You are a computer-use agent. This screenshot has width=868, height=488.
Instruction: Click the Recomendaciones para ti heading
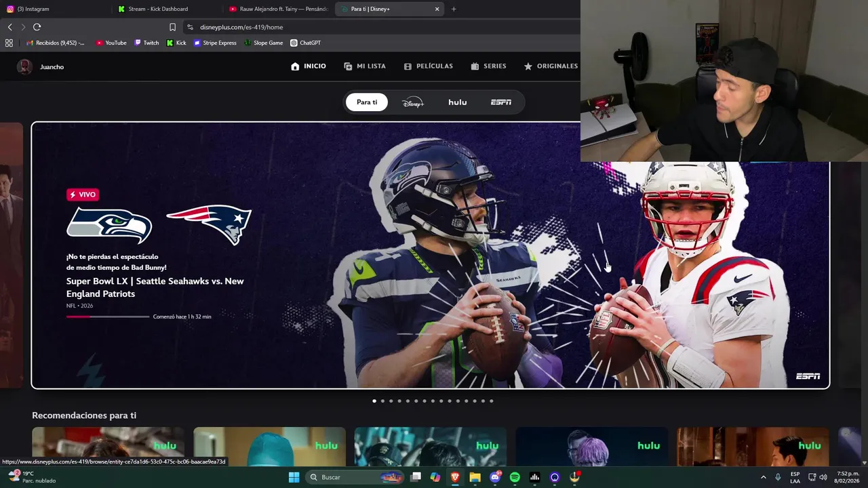click(x=84, y=415)
